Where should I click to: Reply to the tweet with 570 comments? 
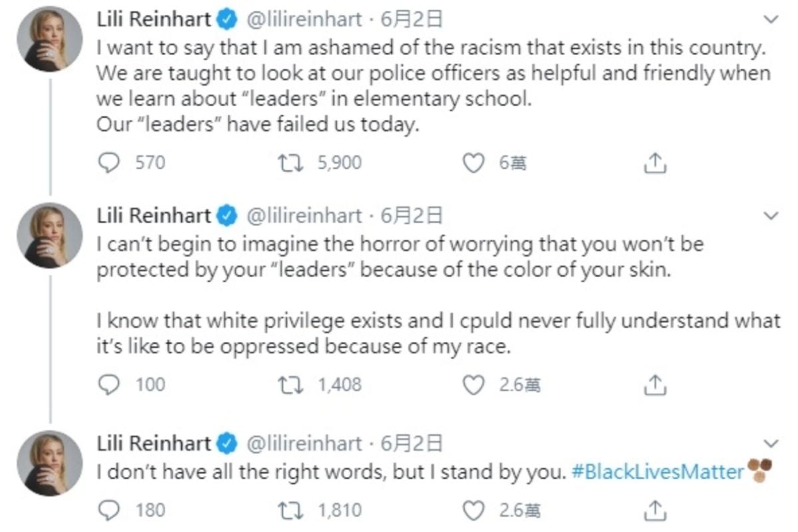pyautogui.click(x=108, y=162)
